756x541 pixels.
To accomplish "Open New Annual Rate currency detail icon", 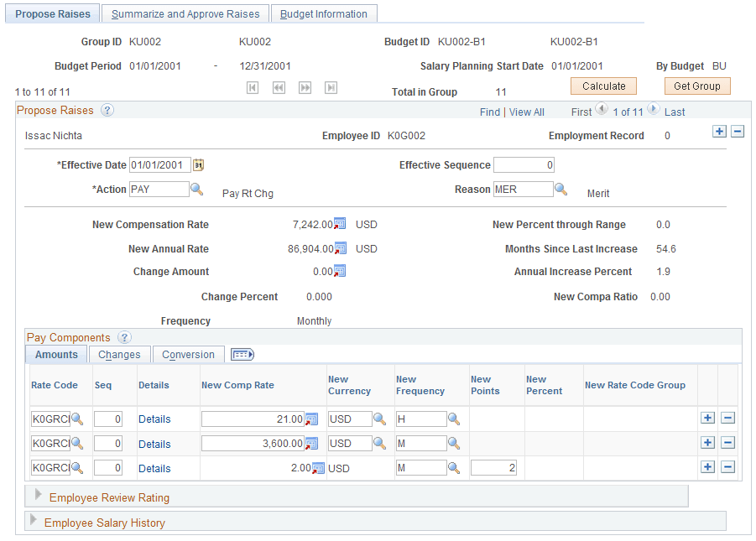I will tap(341, 248).
